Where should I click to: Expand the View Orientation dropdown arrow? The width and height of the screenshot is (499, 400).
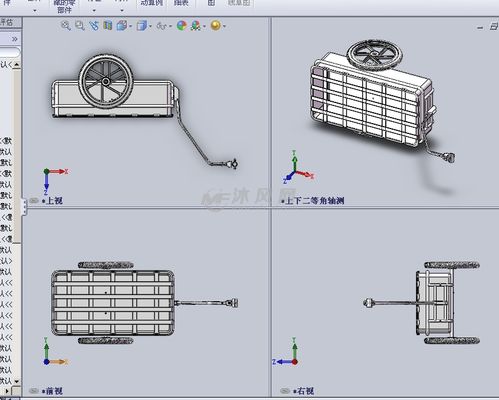coord(130,26)
